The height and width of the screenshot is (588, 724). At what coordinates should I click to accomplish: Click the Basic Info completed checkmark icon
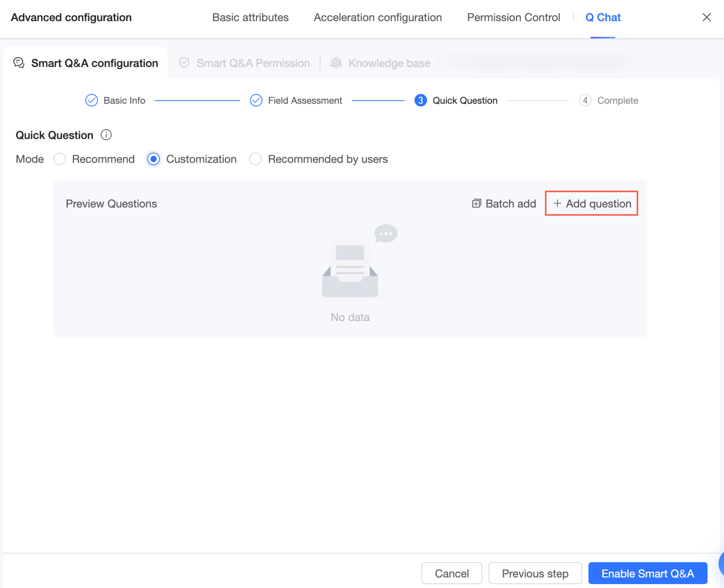(91, 100)
